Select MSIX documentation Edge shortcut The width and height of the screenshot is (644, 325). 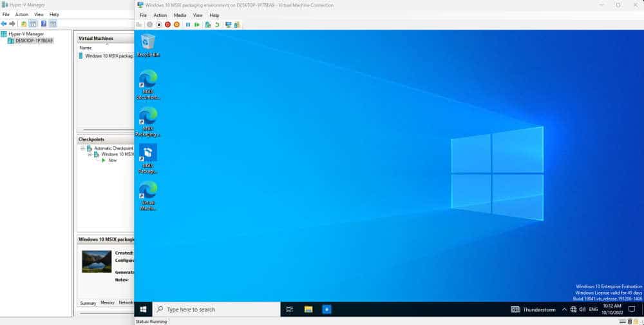148,84
